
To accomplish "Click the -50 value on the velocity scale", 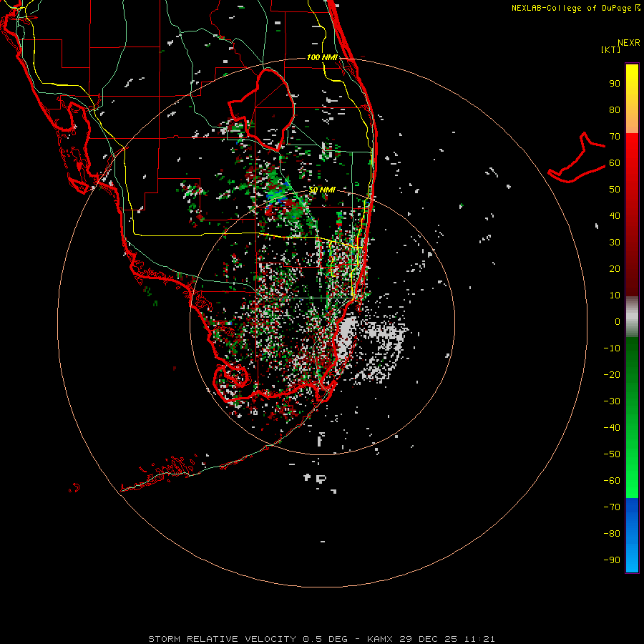I will pos(612,454).
